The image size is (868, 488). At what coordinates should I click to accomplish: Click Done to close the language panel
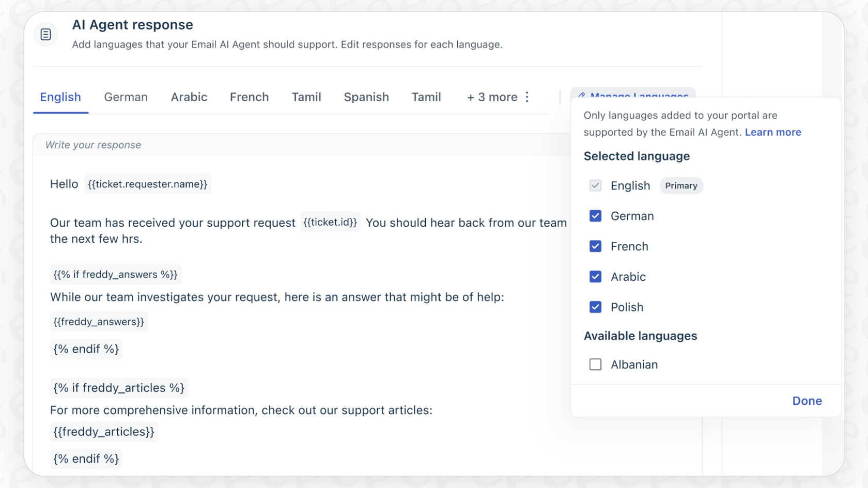click(x=807, y=401)
